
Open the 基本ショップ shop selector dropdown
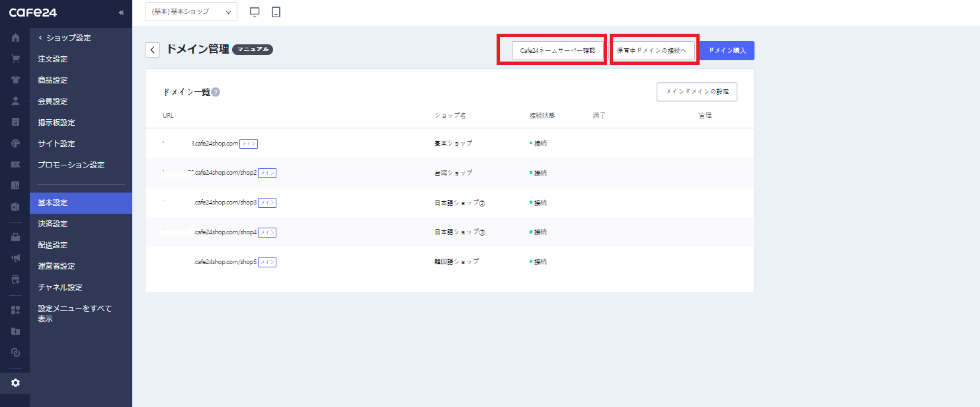point(191,11)
